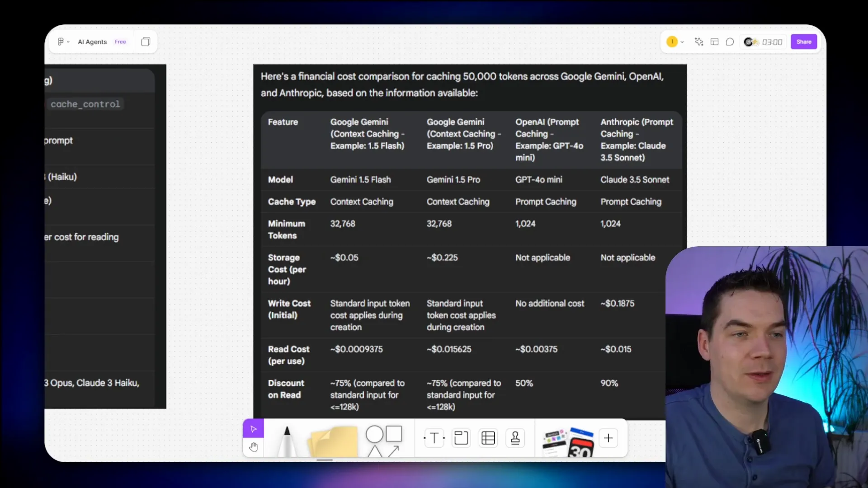Choose the Stamp tool
This screenshot has width=868, height=488.
tap(515, 438)
